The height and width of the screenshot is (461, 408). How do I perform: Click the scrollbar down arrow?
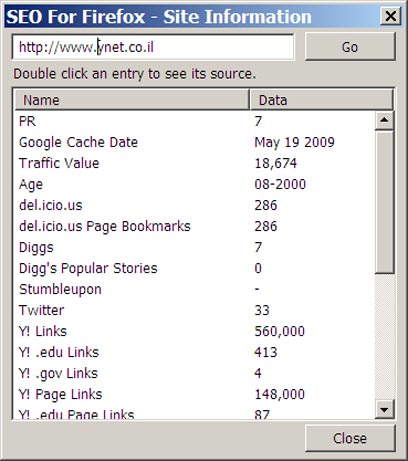click(x=384, y=409)
